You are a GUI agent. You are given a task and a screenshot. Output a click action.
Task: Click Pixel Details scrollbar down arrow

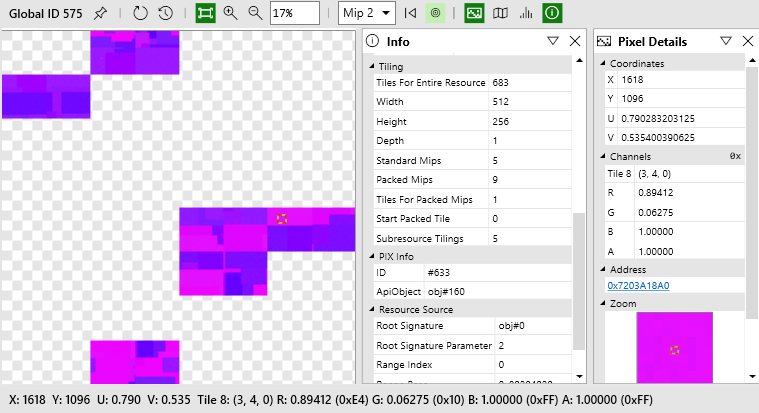[753, 376]
